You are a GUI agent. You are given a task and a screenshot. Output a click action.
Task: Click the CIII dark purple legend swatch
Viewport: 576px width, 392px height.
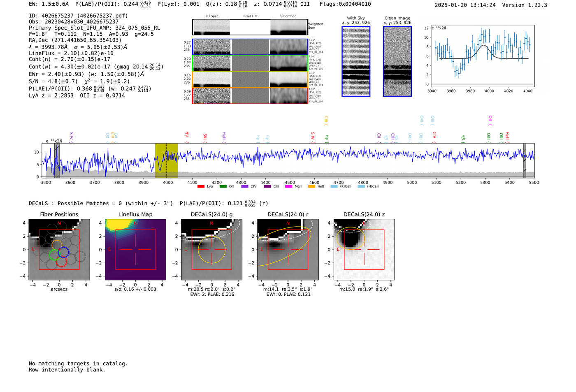tap(267, 187)
